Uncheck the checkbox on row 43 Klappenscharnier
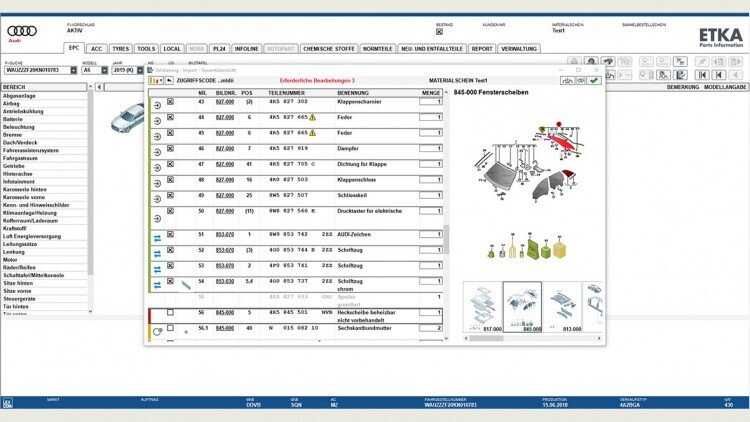Image resolution: width=750 pixels, height=422 pixels. point(170,101)
